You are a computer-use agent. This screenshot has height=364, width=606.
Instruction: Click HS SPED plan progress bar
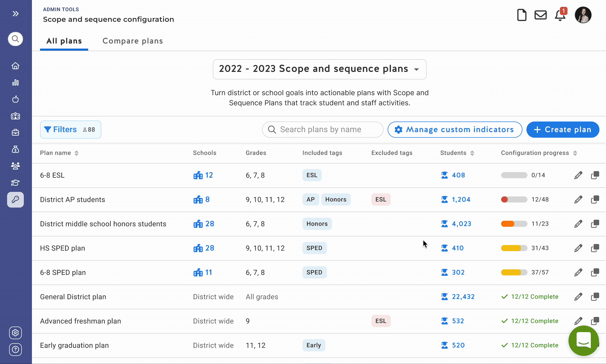tap(514, 248)
